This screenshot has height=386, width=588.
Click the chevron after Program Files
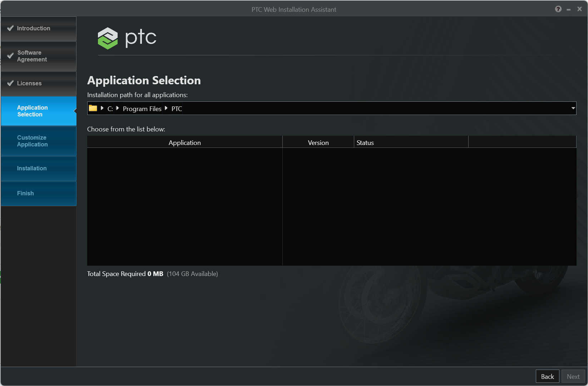coord(165,108)
